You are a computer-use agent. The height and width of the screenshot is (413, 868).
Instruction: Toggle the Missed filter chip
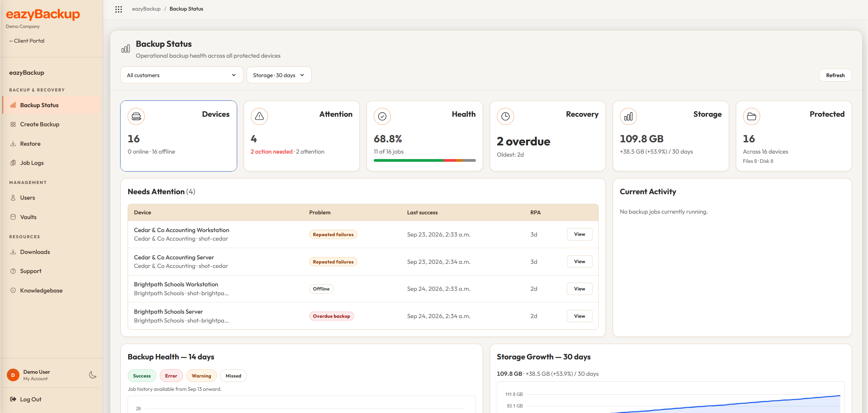[233, 376]
